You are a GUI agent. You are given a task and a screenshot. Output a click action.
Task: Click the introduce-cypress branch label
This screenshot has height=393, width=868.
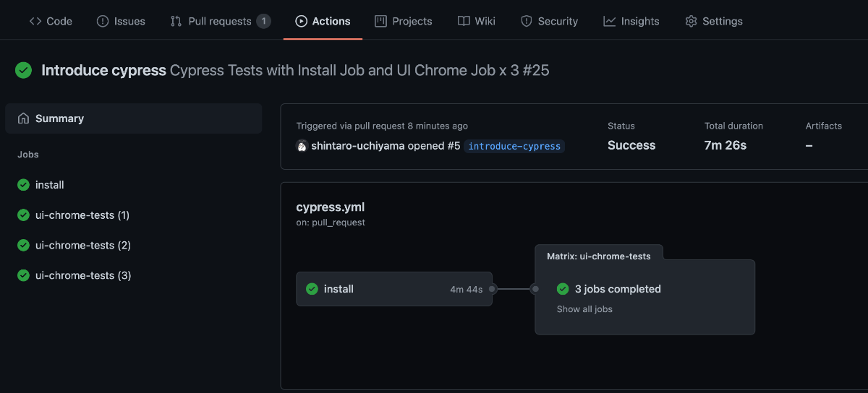(514, 146)
